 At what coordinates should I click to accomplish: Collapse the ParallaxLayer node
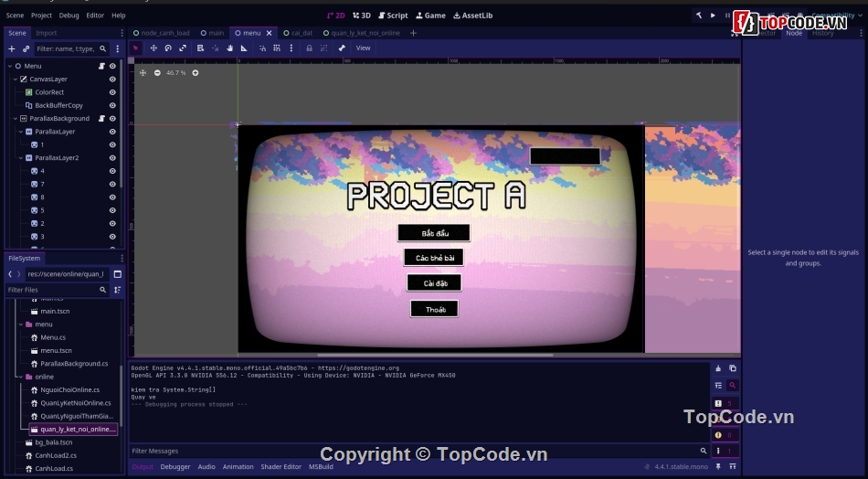[x=21, y=132]
